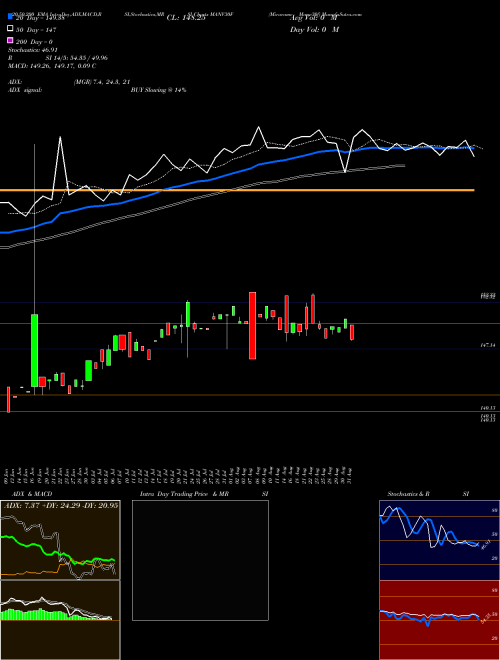Click the blue 20 Day legend swatch
This screenshot has width=500, height=660.
point(10,16)
